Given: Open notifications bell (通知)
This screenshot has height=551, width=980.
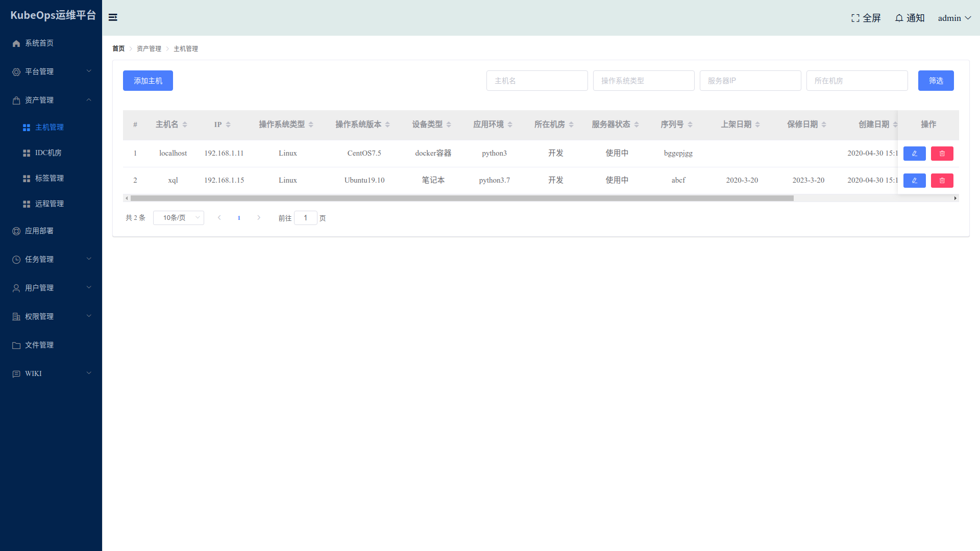Looking at the screenshot, I should click(899, 18).
